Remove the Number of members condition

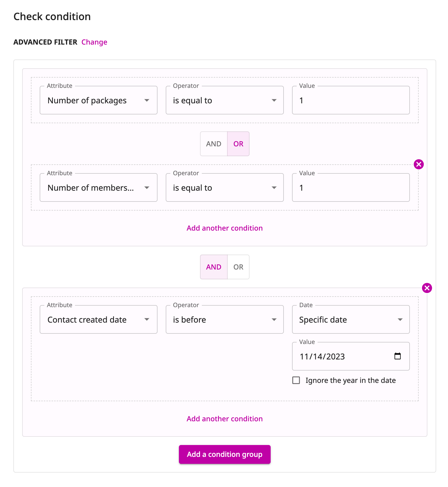click(x=419, y=164)
